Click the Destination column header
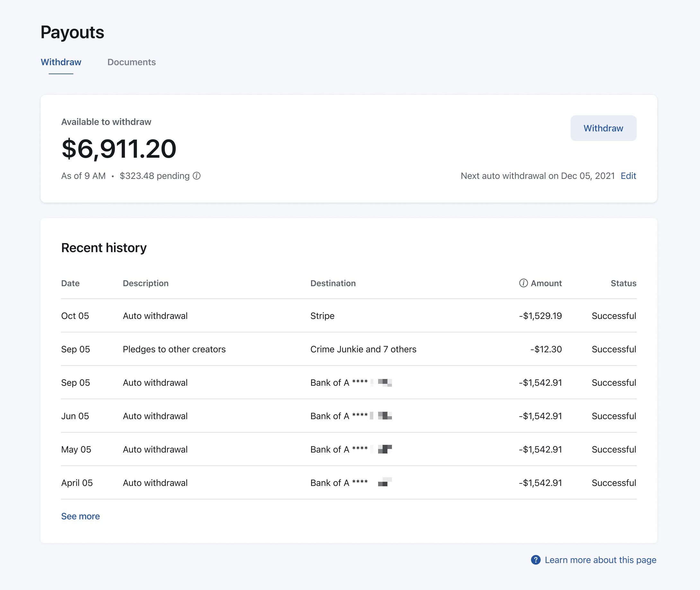The image size is (700, 590). click(x=333, y=283)
